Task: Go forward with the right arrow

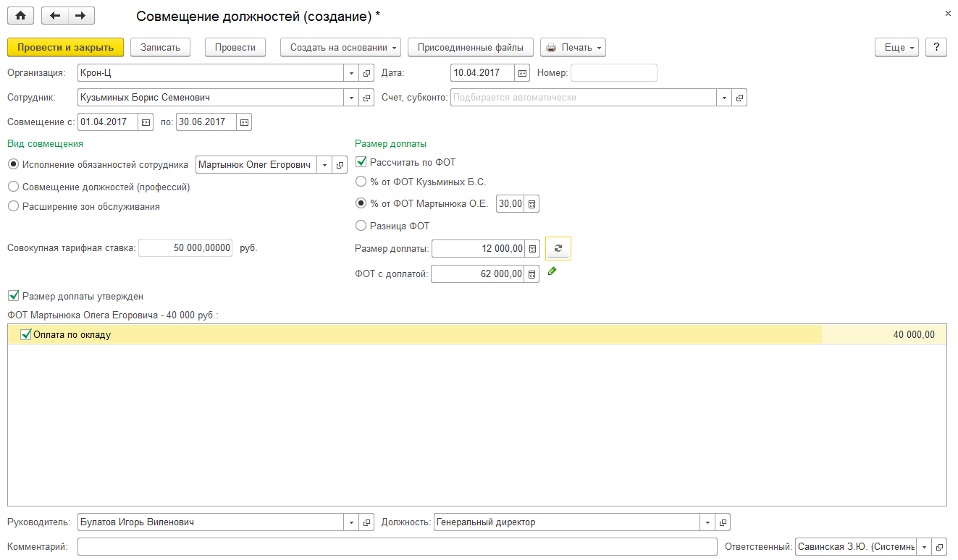Action: [80, 15]
